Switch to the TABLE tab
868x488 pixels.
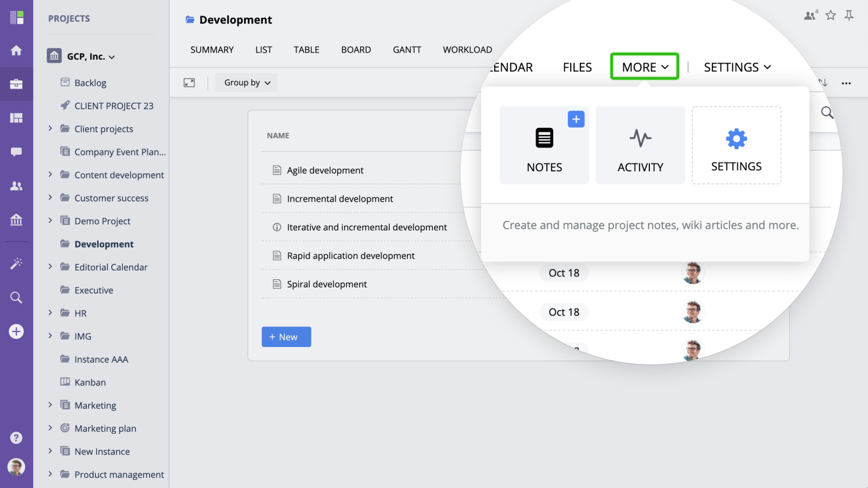coord(307,49)
